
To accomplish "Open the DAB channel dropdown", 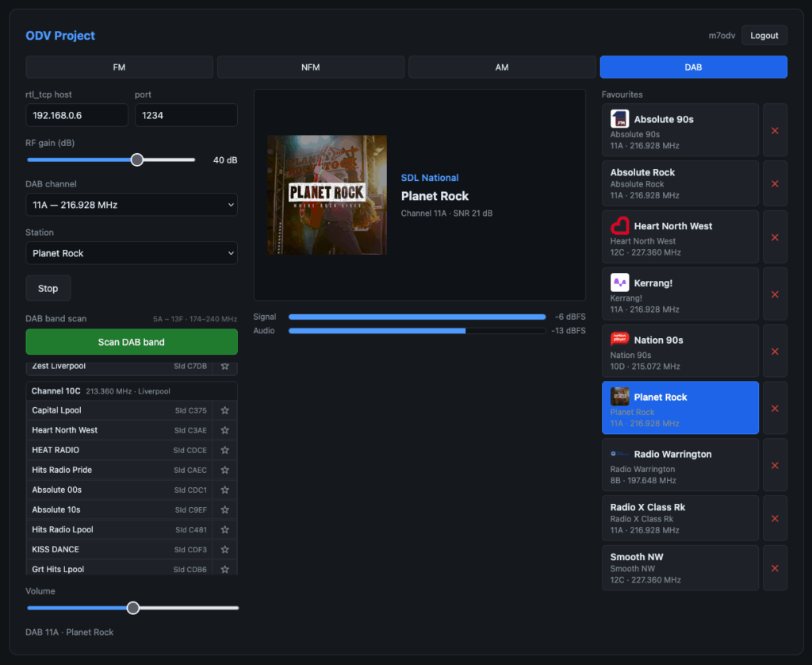I will pos(132,205).
